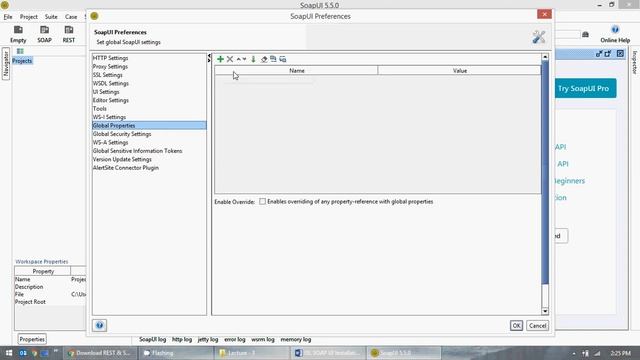Screen dimensions: 640x360
Task: Switch to error log tab
Action: point(235,339)
